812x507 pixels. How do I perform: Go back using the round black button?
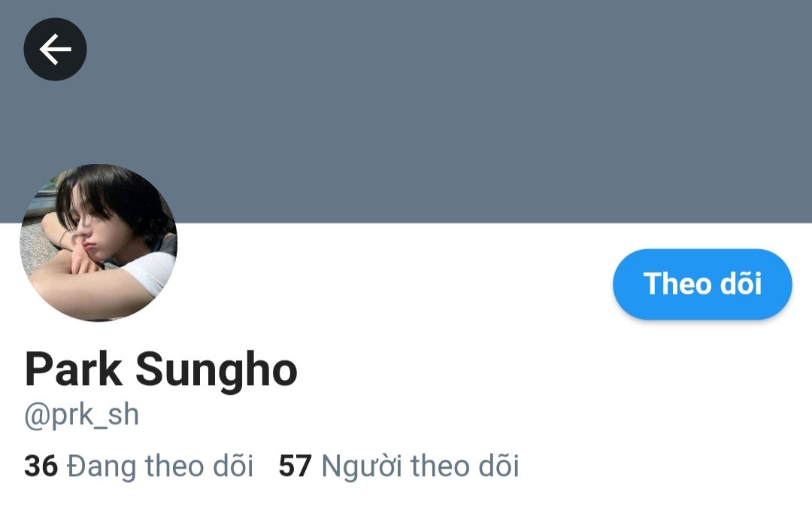pos(55,49)
